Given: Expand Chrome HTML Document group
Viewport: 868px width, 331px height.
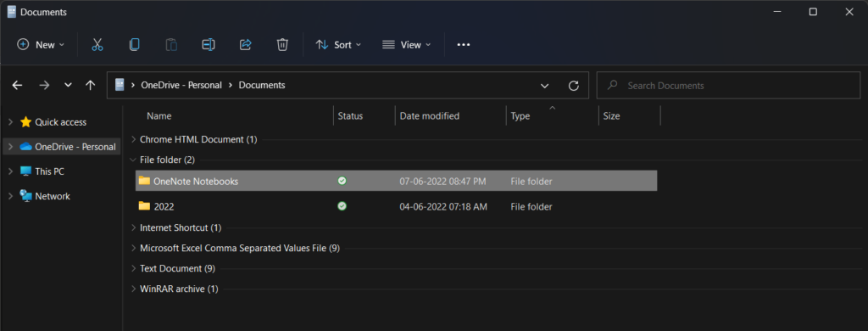Looking at the screenshot, I should click(x=133, y=139).
